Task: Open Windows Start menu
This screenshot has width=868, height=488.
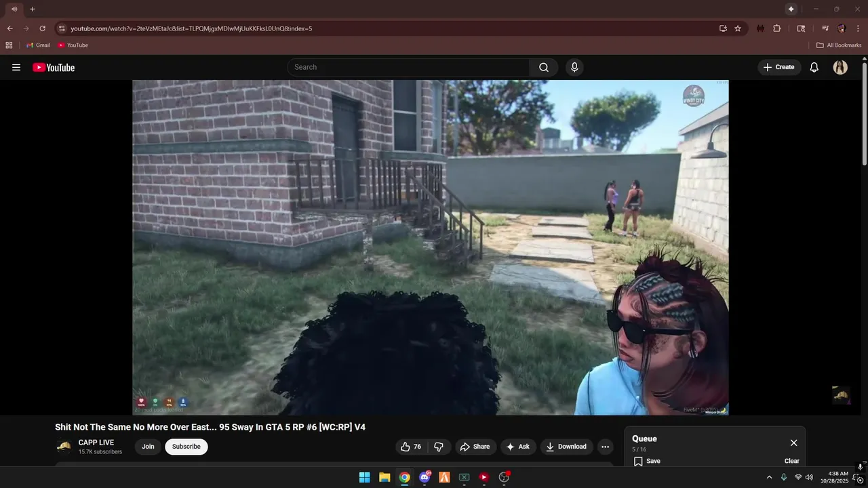Action: [365, 477]
